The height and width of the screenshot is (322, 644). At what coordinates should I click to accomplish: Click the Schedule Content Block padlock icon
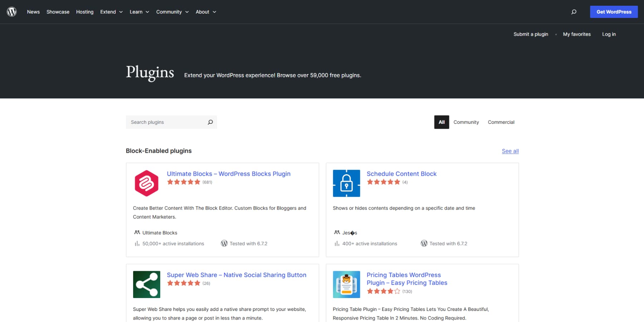[346, 183]
